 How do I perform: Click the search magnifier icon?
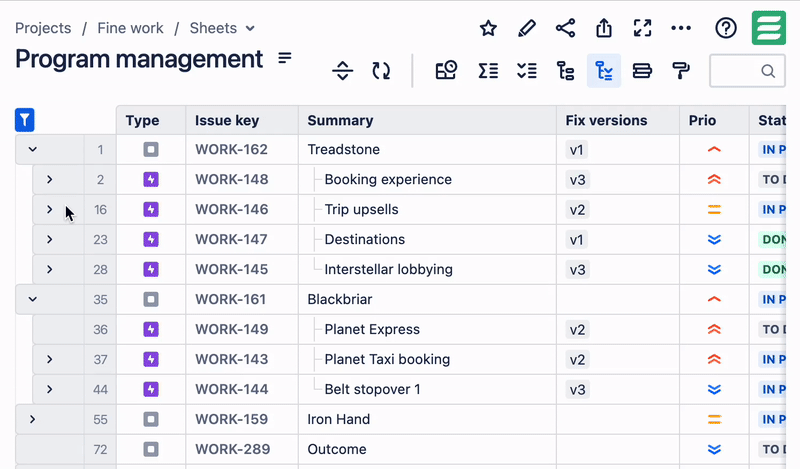click(768, 71)
